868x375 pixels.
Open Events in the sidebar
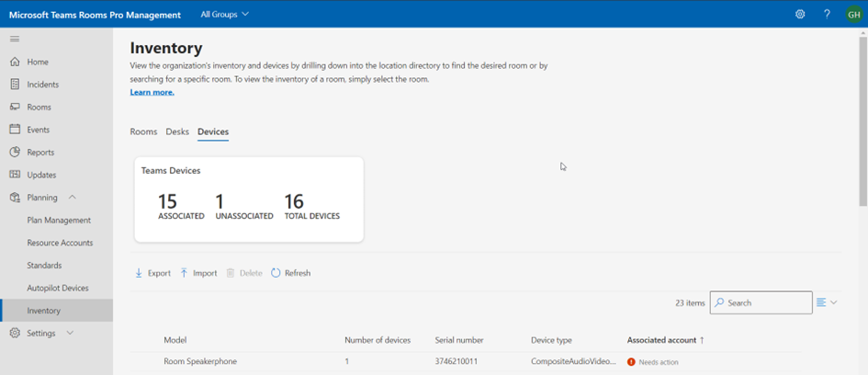pos(39,130)
